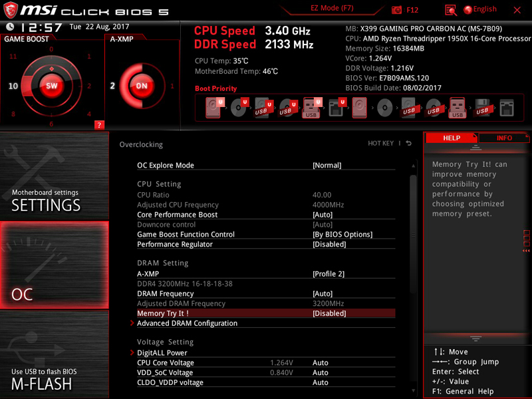
Task: Open Performance Regulator [Disabled] options
Action: coord(329,244)
